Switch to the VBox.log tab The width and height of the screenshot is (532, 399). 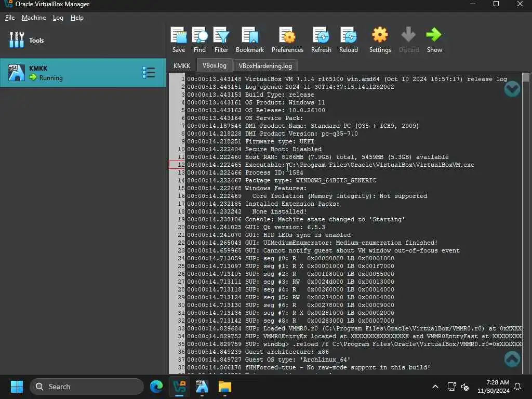point(215,65)
